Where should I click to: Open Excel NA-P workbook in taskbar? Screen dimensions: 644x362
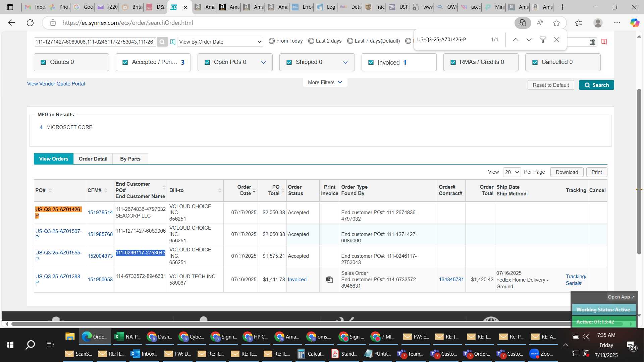pos(128,337)
